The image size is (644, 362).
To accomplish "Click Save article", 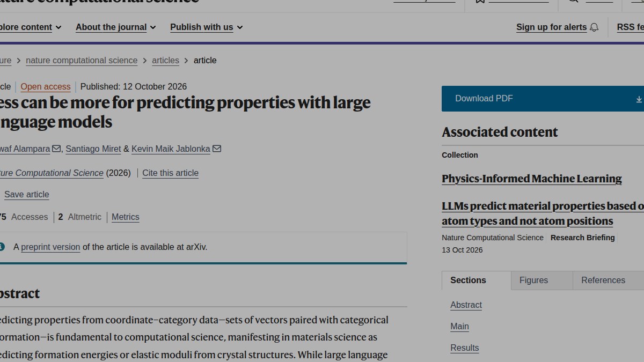I will click(27, 195).
